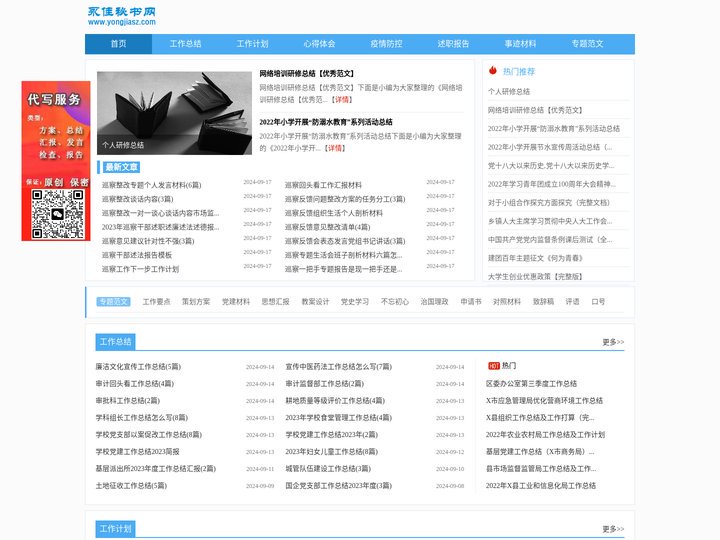Open 大学生创业优惠政策【完整版】
720x540 pixels.
[535, 276]
